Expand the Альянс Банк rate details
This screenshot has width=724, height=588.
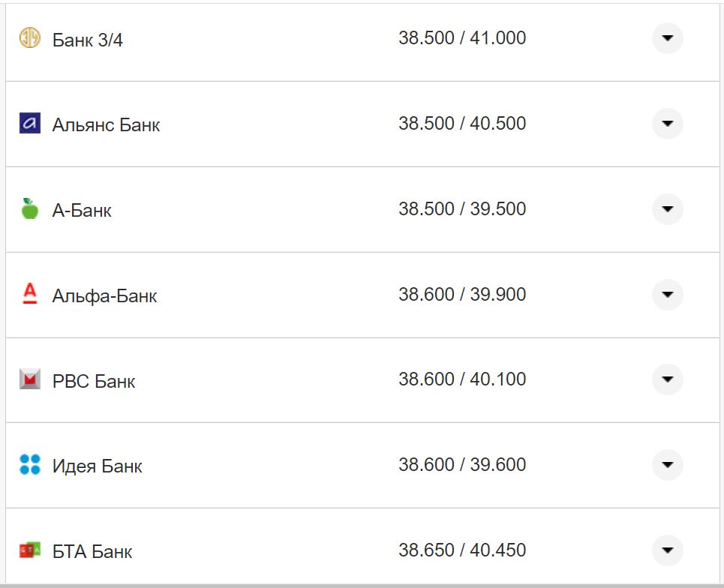pos(667,123)
